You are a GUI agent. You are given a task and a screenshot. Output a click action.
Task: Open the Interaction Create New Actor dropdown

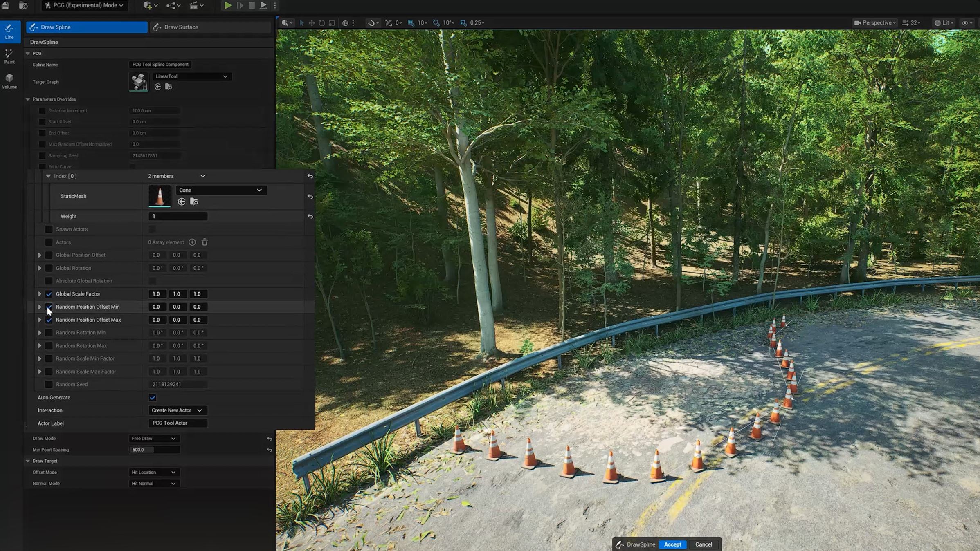coord(177,410)
